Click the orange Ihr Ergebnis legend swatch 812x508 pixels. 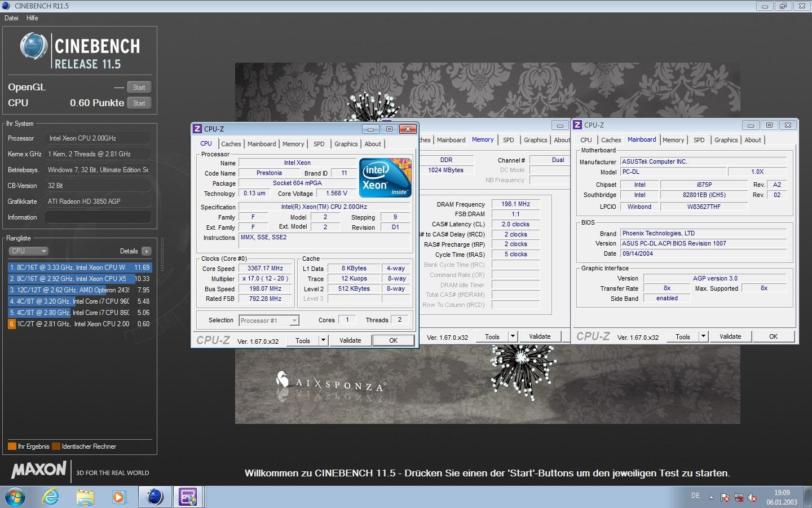pyautogui.click(x=12, y=446)
